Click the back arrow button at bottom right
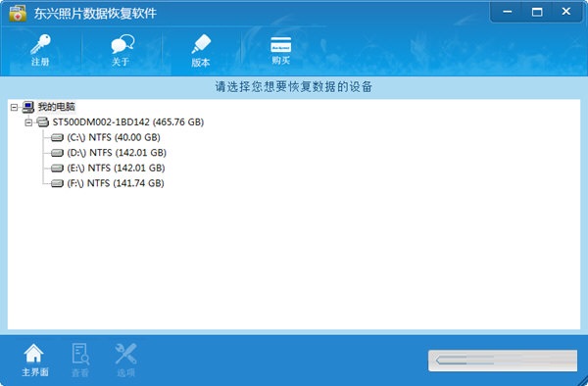 [x=503, y=361]
